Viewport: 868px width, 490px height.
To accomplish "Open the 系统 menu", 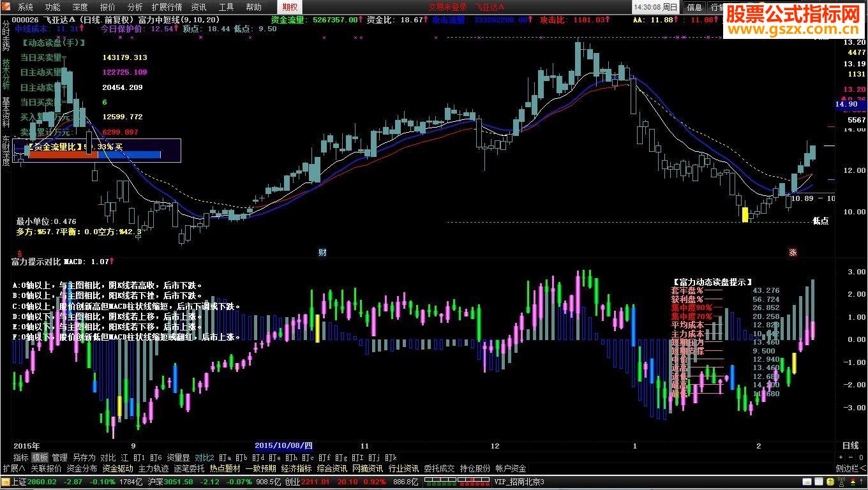I will point(25,7).
